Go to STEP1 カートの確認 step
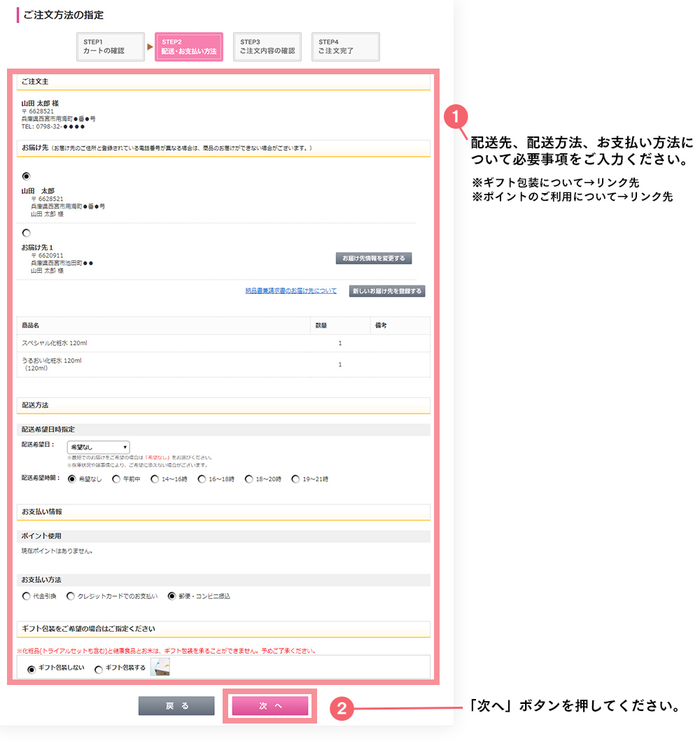The image size is (700, 755). pos(111,47)
